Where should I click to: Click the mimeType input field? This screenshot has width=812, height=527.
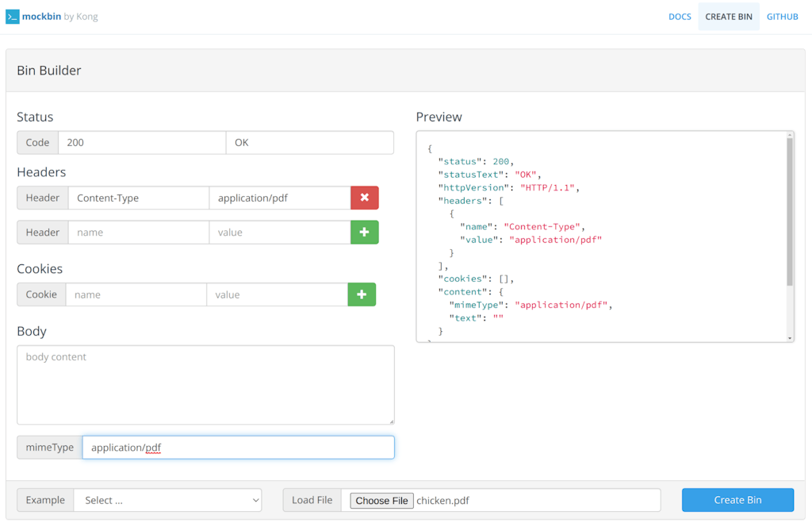pos(238,448)
